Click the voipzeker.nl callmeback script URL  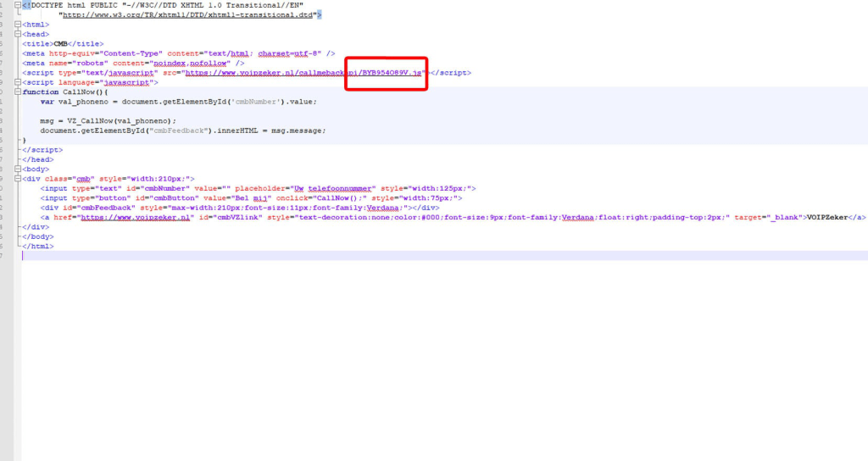click(303, 73)
